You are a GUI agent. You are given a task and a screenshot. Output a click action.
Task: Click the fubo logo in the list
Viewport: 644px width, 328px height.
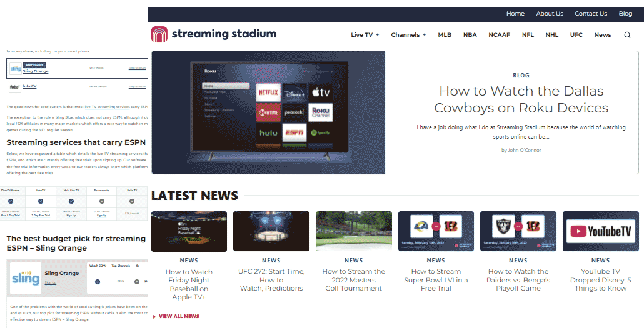point(15,87)
